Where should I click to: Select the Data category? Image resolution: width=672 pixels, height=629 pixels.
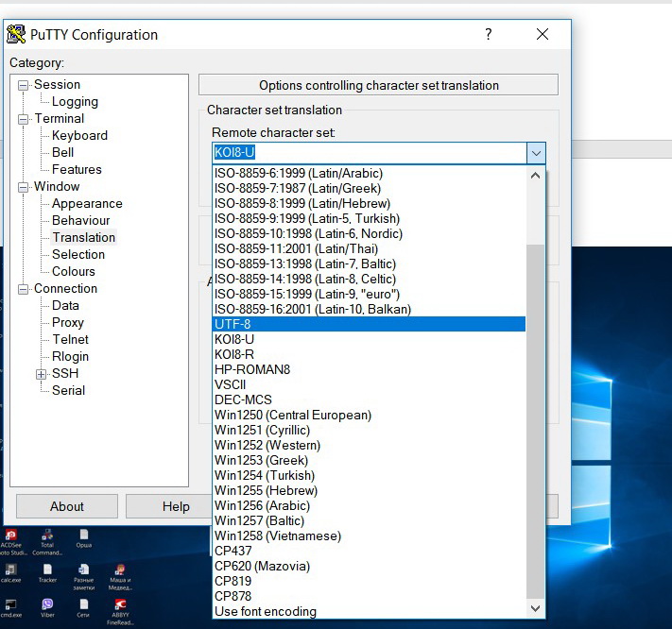(65, 305)
